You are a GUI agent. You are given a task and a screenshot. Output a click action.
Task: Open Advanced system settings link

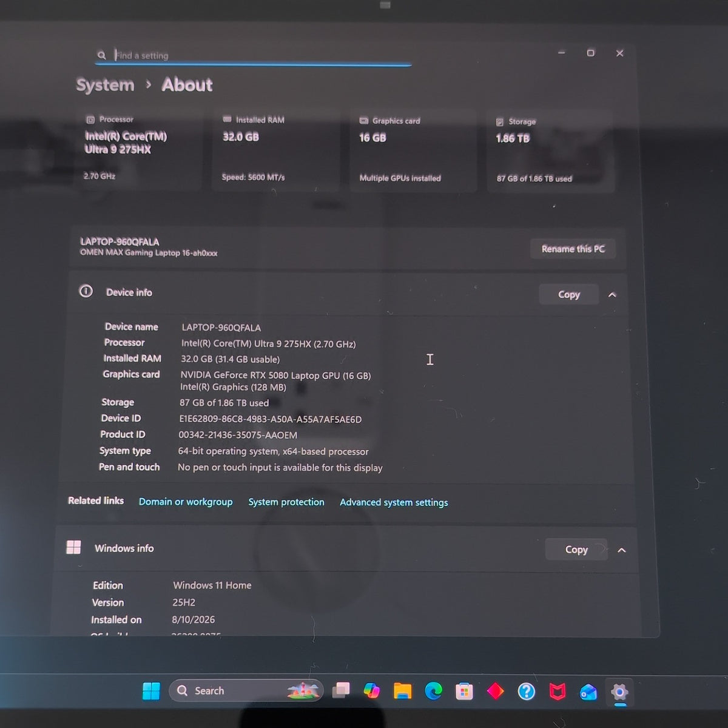(394, 502)
